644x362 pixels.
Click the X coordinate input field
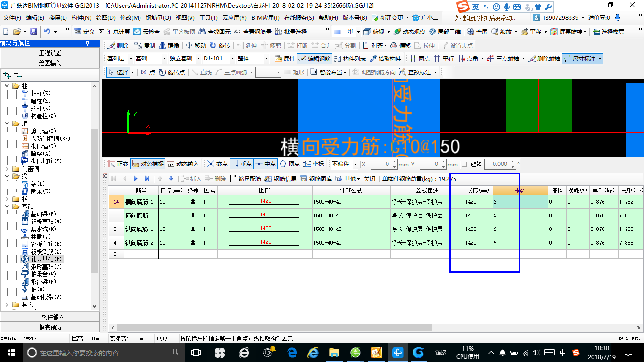[384, 164]
